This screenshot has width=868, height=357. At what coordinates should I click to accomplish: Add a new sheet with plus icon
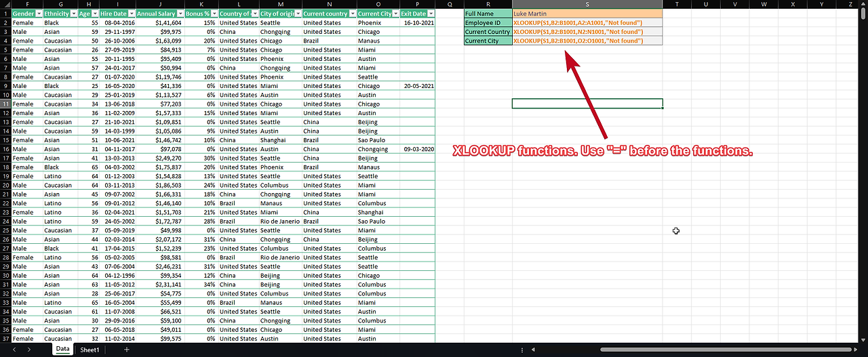pos(126,350)
